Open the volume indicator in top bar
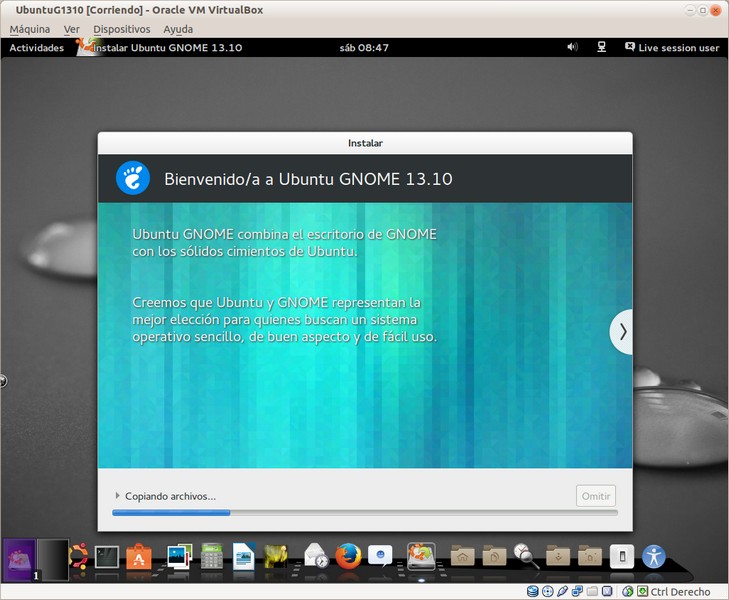Image resolution: width=729 pixels, height=600 pixels. pos(572,47)
